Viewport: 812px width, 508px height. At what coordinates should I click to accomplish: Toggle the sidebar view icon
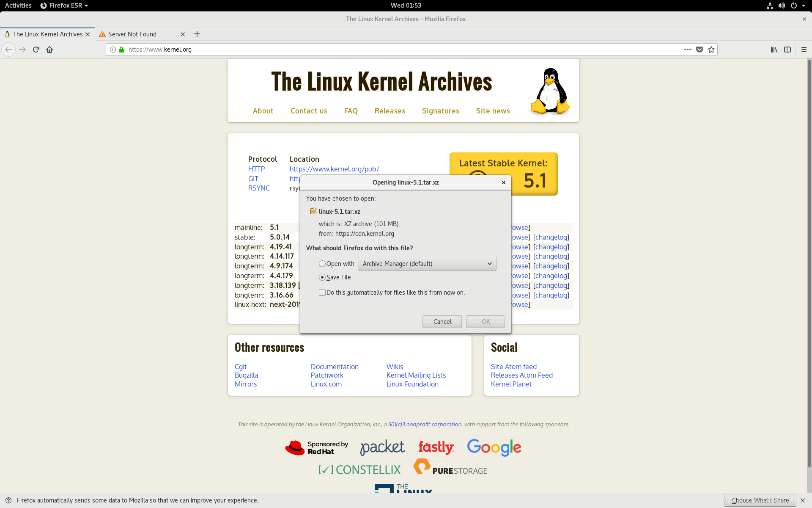pyautogui.click(x=787, y=50)
